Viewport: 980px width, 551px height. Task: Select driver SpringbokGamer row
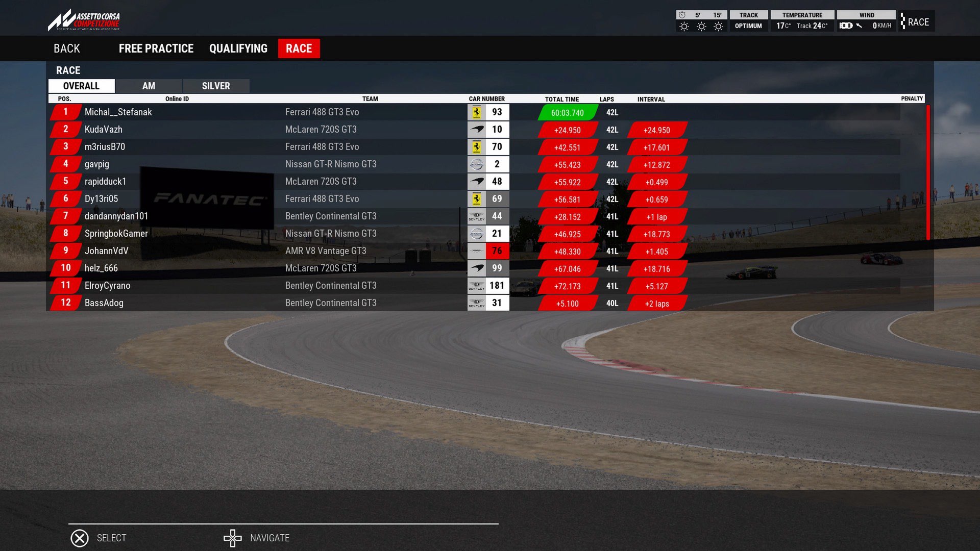pos(475,234)
